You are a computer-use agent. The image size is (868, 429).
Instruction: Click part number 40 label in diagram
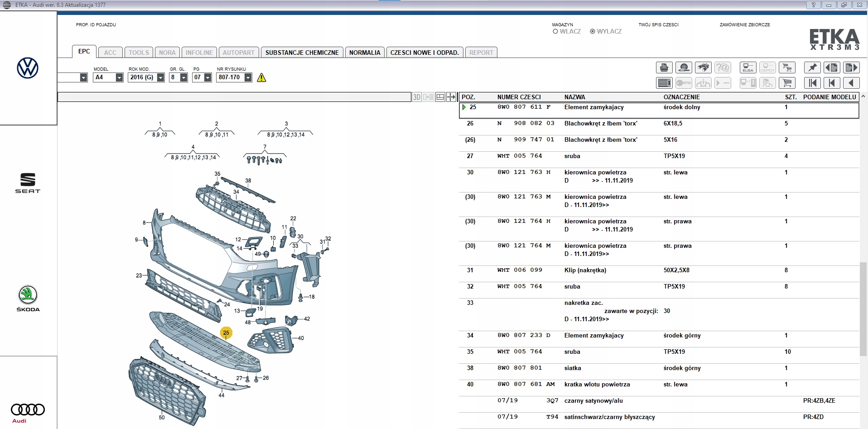(x=301, y=338)
